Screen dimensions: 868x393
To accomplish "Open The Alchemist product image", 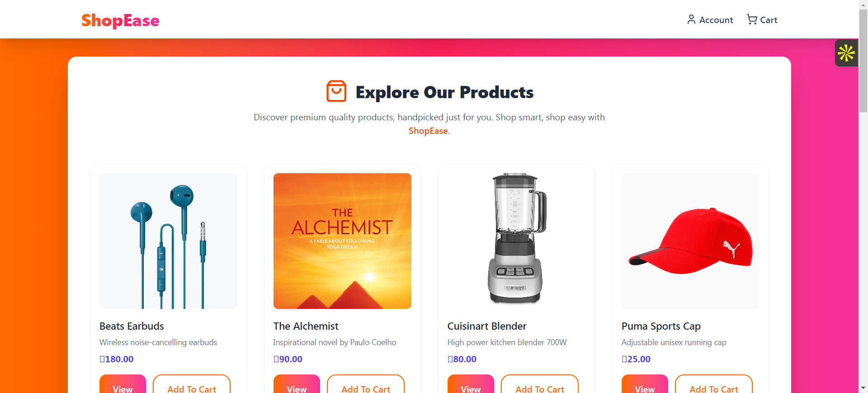I will pyautogui.click(x=342, y=241).
